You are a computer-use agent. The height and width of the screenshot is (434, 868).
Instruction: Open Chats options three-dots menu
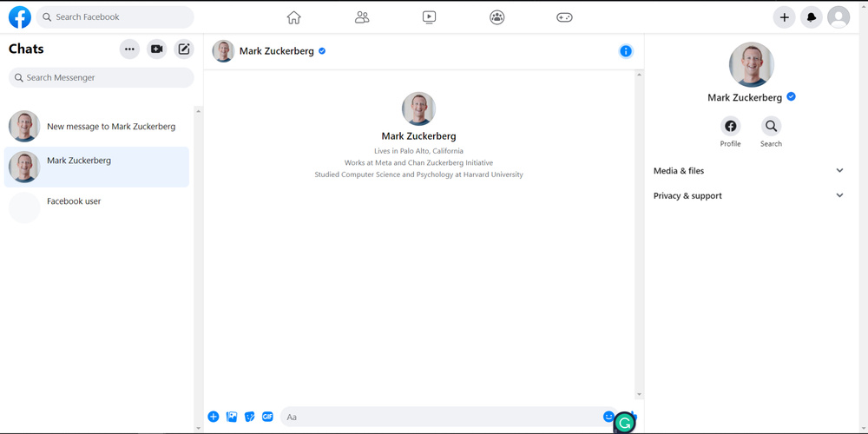click(129, 49)
